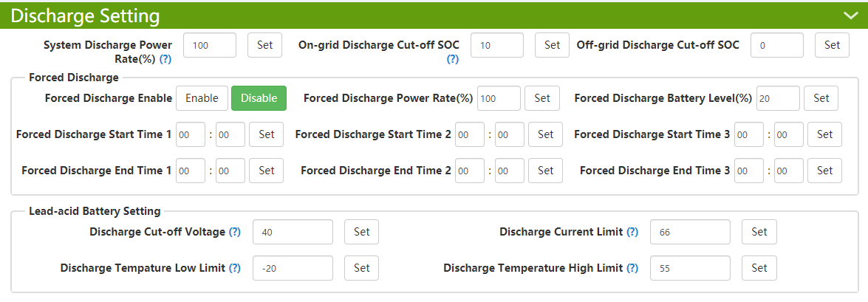Focus the Discharge Current Limit input
The image size is (868, 302).
pos(690,232)
